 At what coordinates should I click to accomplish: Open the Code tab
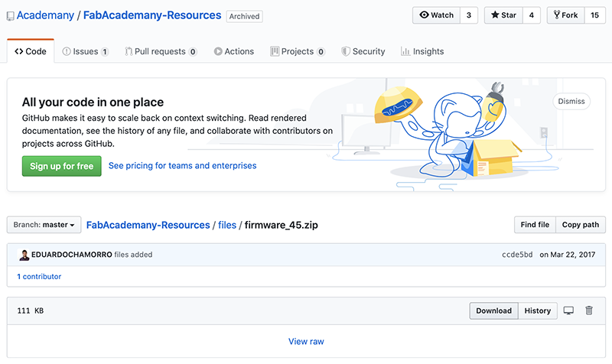tap(31, 51)
